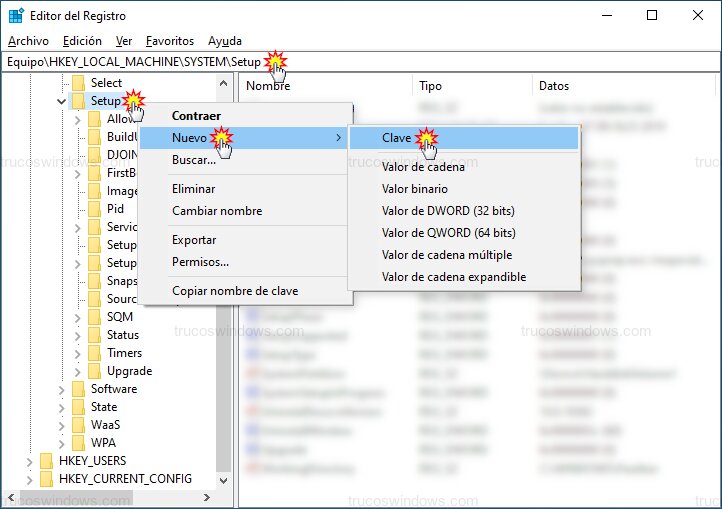Collapse the Setup key chevron

pos(61,101)
